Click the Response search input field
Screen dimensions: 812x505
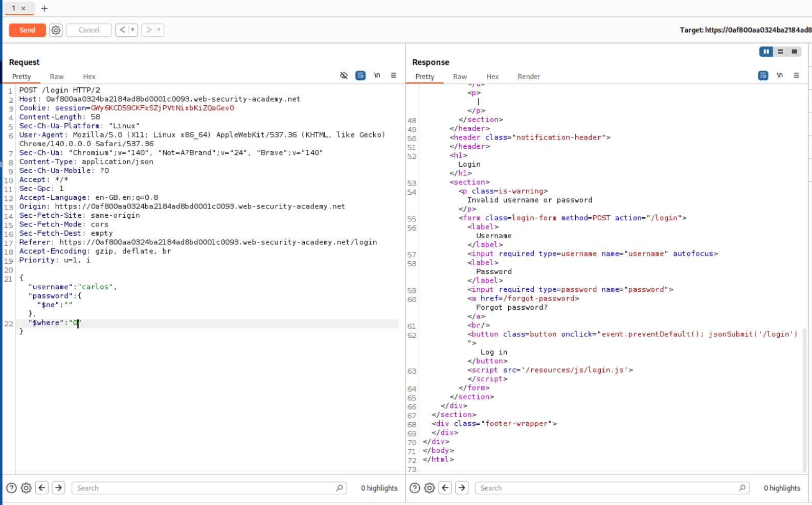click(x=608, y=488)
